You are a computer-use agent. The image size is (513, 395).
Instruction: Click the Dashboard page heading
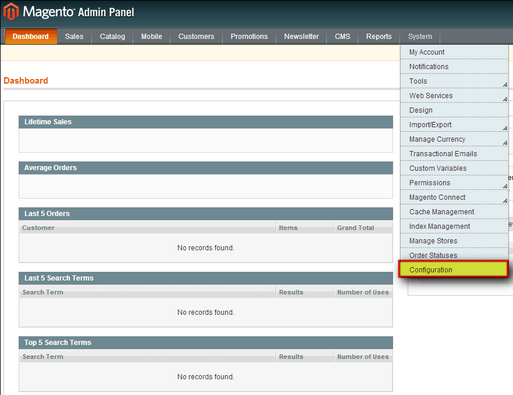[x=26, y=81]
